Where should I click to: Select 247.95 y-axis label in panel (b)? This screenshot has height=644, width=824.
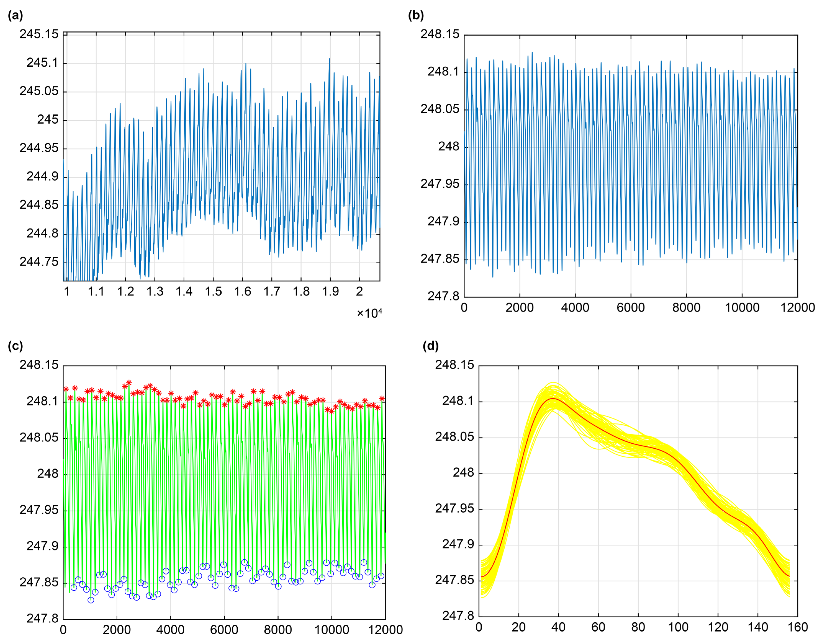coord(440,184)
